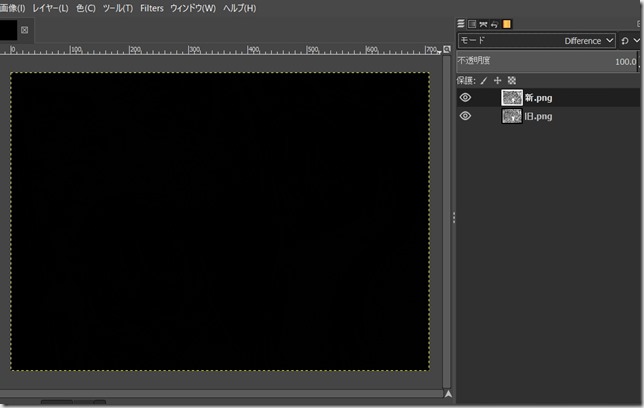Open the ヘルプ(H) menu
The height and width of the screenshot is (408, 644).
(x=239, y=8)
